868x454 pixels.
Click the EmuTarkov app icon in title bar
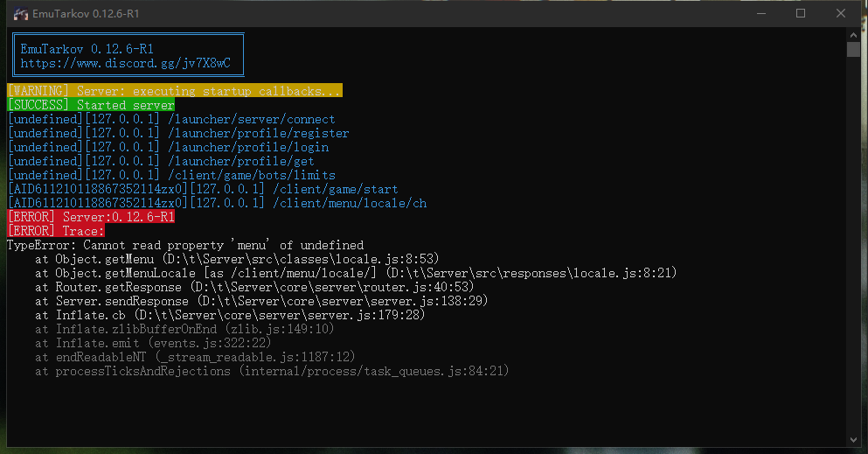(20, 14)
